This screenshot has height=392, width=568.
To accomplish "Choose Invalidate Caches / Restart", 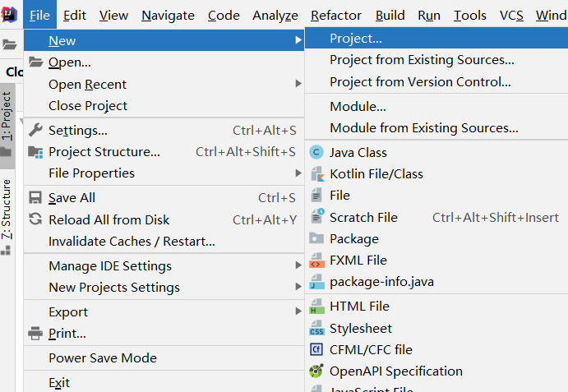I will click(132, 242).
